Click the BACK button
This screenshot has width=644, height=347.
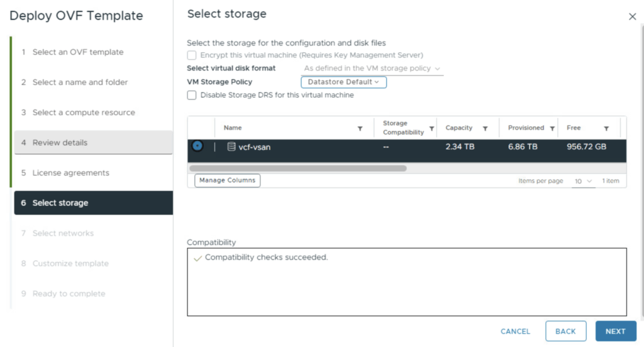point(565,331)
